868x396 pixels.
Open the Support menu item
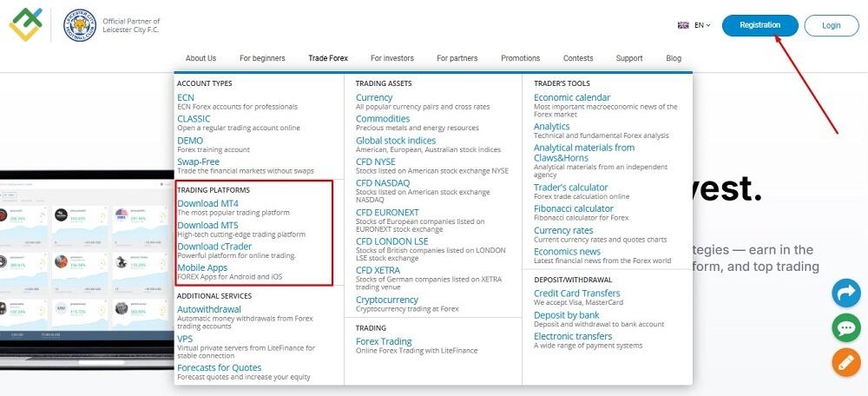pyautogui.click(x=629, y=58)
